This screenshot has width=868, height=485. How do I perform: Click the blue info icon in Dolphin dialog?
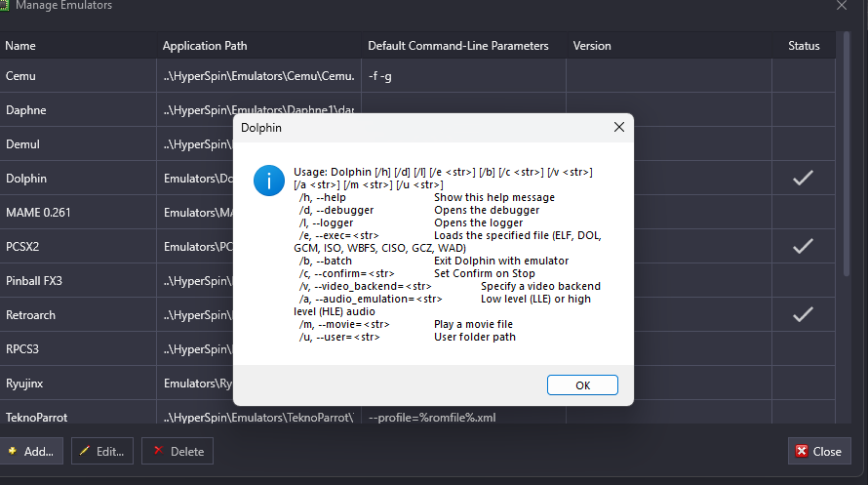pyautogui.click(x=269, y=181)
